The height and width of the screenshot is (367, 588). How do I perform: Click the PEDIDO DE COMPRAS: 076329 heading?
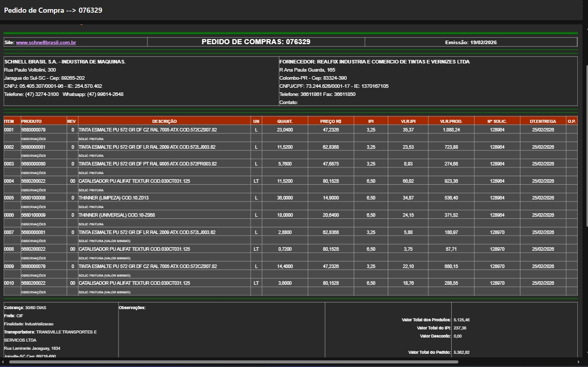click(256, 42)
